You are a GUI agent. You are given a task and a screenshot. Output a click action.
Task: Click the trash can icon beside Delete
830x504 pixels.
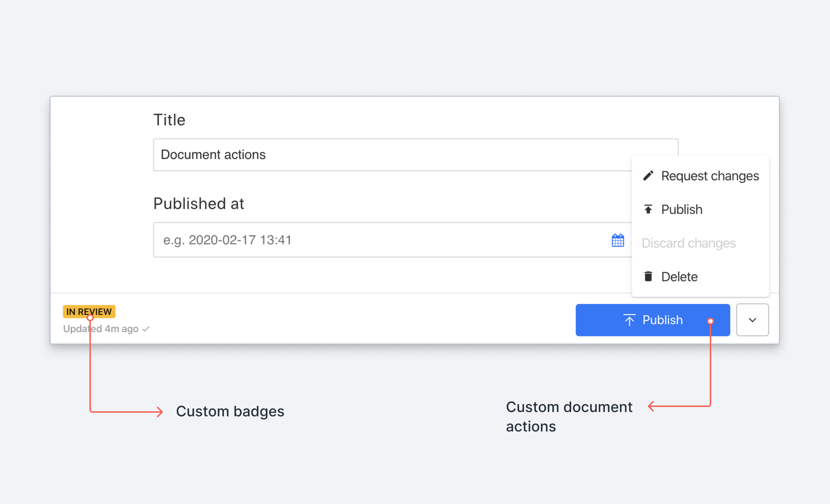pos(648,276)
